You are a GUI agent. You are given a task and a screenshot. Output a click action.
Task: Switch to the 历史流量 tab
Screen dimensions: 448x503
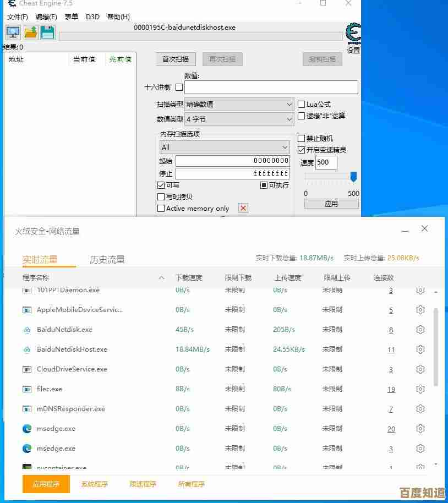click(x=107, y=259)
